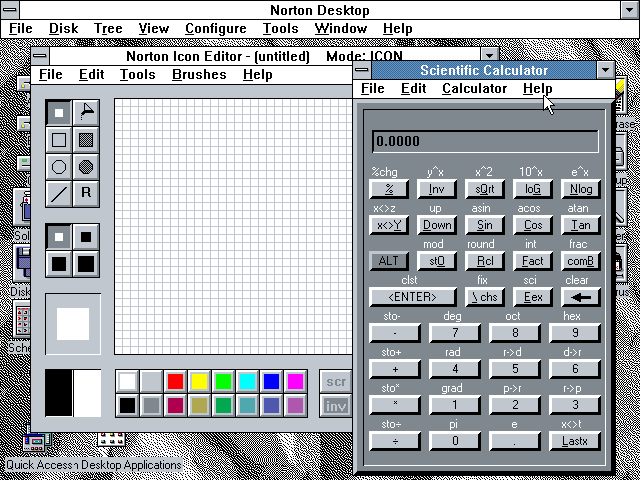
Task: Select the medium brush size, lower left
Action: [x=59, y=264]
